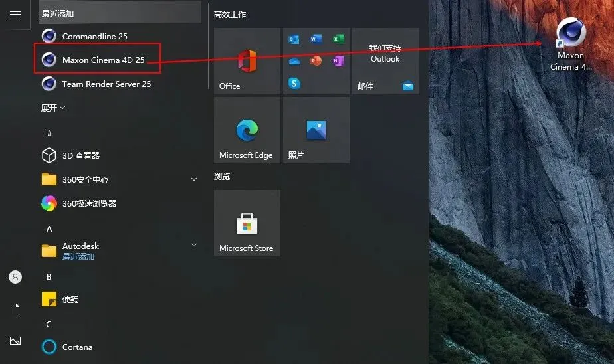Open the Microsoft Store tile
The height and width of the screenshot is (364, 614).
(247, 223)
